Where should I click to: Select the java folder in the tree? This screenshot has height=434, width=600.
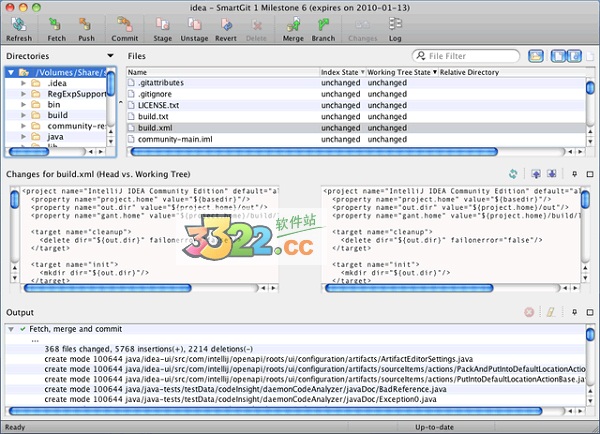coord(55,137)
